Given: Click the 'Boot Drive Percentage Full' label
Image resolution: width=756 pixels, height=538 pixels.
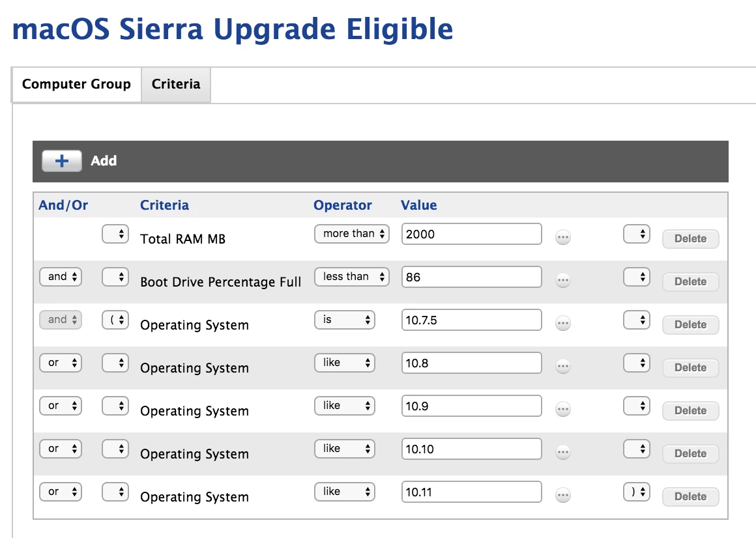Looking at the screenshot, I should 220,282.
